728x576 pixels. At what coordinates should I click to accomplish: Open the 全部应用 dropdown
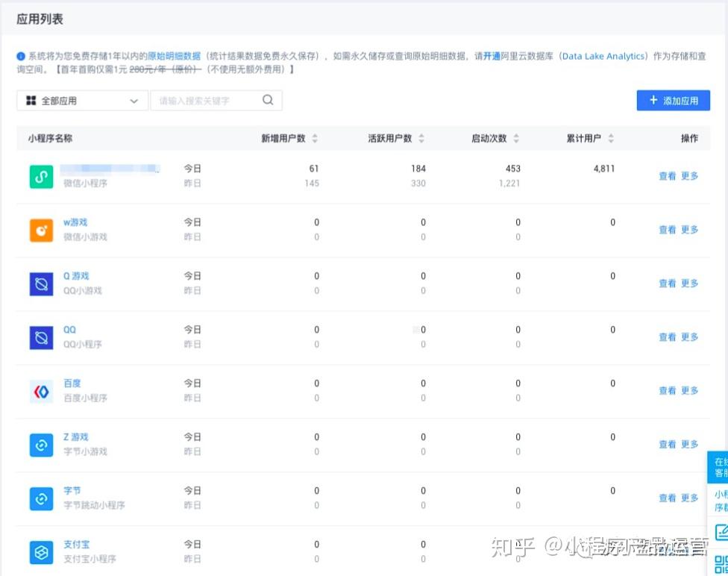82,101
